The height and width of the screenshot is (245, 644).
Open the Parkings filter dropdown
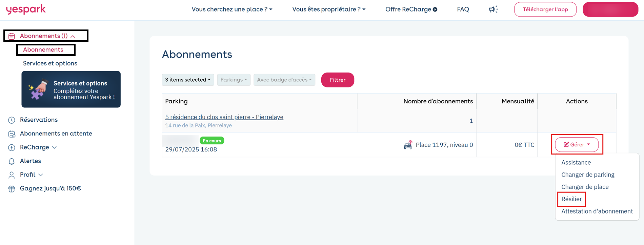tap(234, 80)
